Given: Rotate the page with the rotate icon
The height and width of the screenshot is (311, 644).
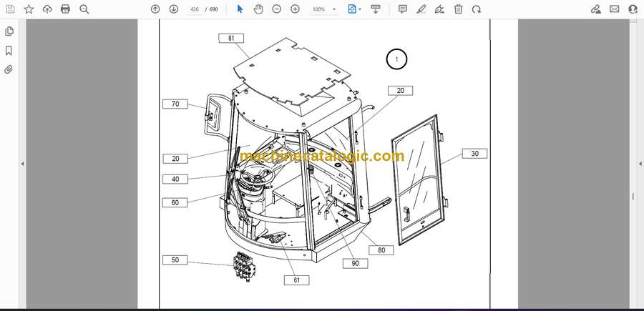Looking at the screenshot, I should click(477, 9).
